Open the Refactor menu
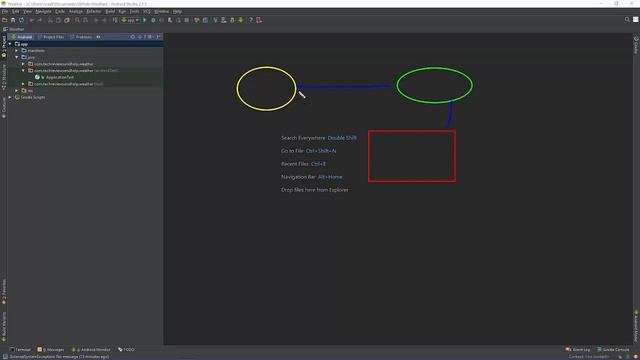This screenshot has height=360, width=640. (93, 11)
